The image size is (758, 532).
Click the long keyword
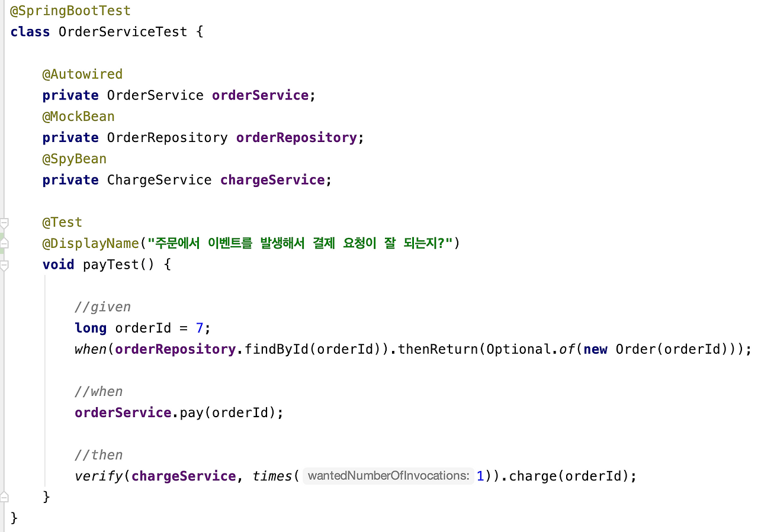click(91, 328)
